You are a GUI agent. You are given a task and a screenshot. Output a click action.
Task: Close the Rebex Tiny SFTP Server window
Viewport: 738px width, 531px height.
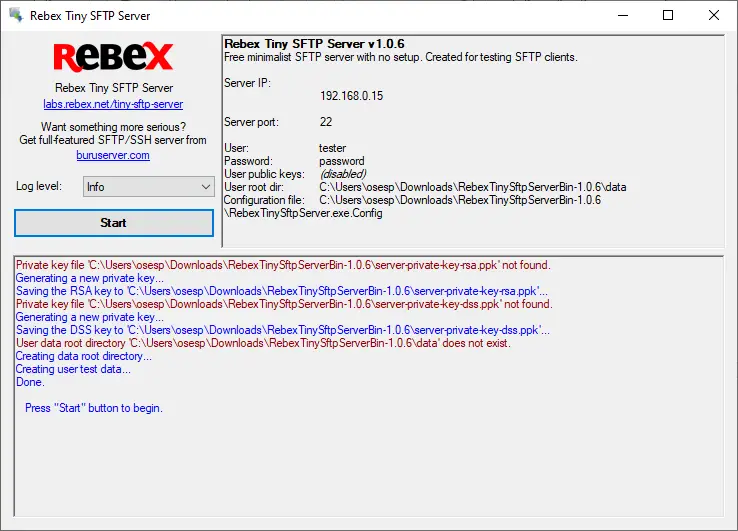[x=714, y=16]
